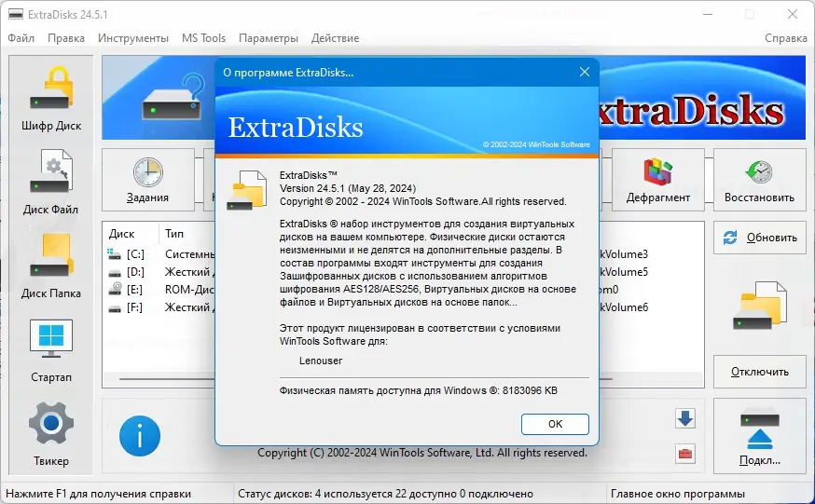The image size is (815, 504).
Task: Open the Правка menu
Action: tap(66, 38)
